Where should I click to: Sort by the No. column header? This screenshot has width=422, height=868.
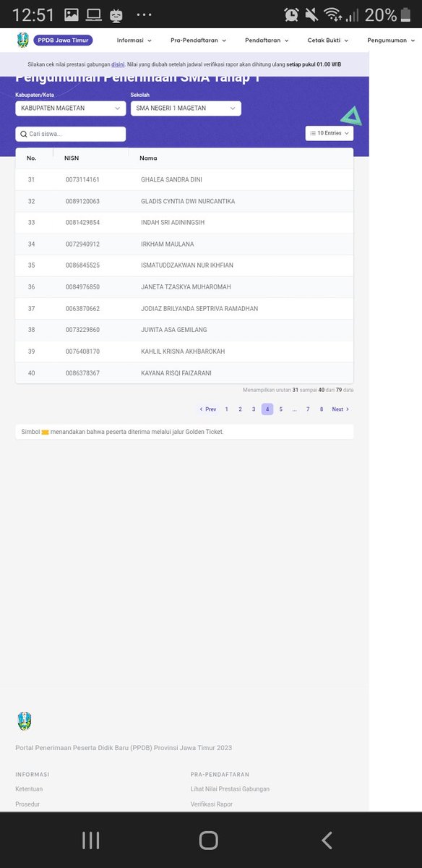[x=32, y=158]
